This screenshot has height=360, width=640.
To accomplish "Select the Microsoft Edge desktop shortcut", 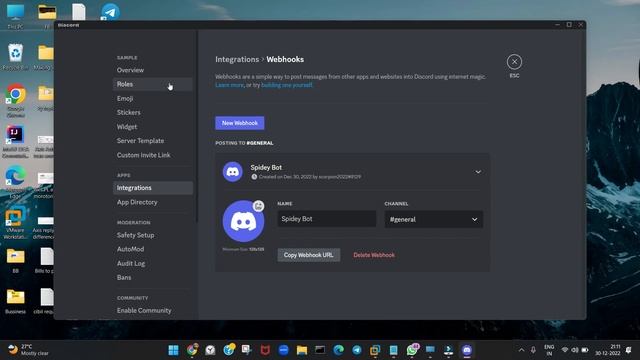I will coord(16,182).
